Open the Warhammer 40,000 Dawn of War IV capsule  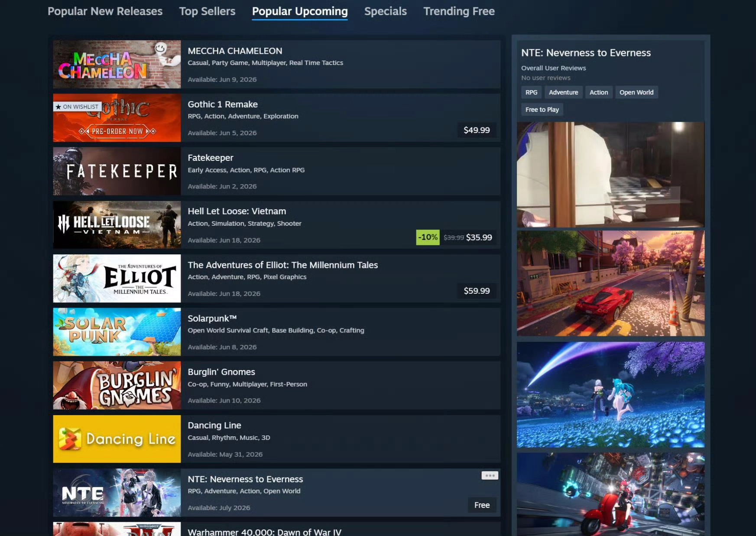[117, 529]
